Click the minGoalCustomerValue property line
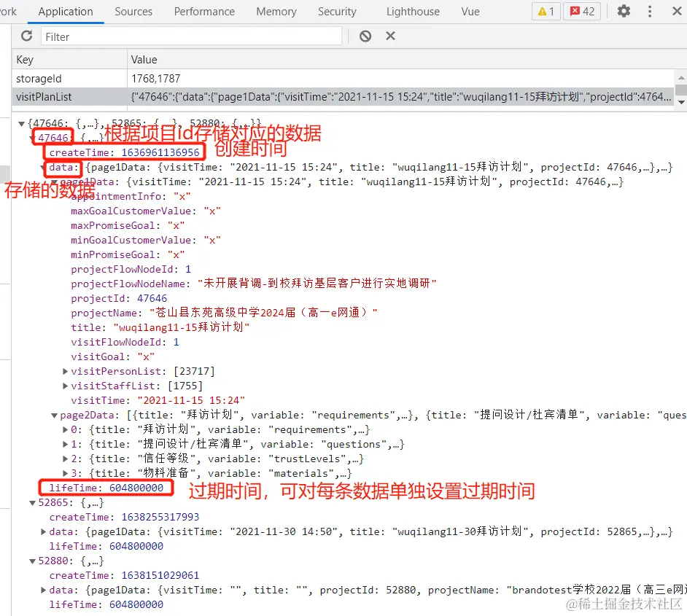687x616 pixels. pyautogui.click(x=145, y=240)
